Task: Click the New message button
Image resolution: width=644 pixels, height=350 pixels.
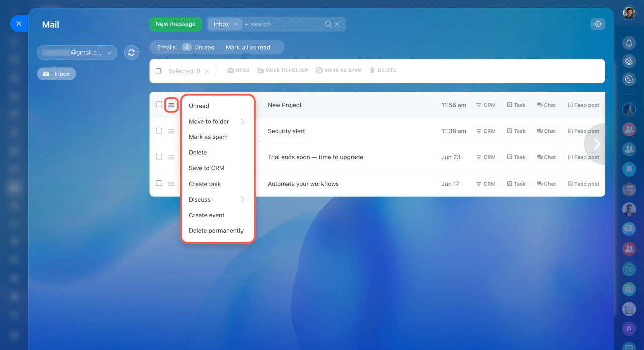Action: point(175,24)
